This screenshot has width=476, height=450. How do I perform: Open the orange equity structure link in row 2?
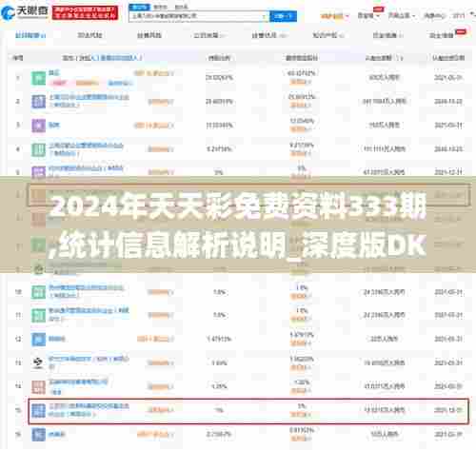pyautogui.click(x=161, y=102)
